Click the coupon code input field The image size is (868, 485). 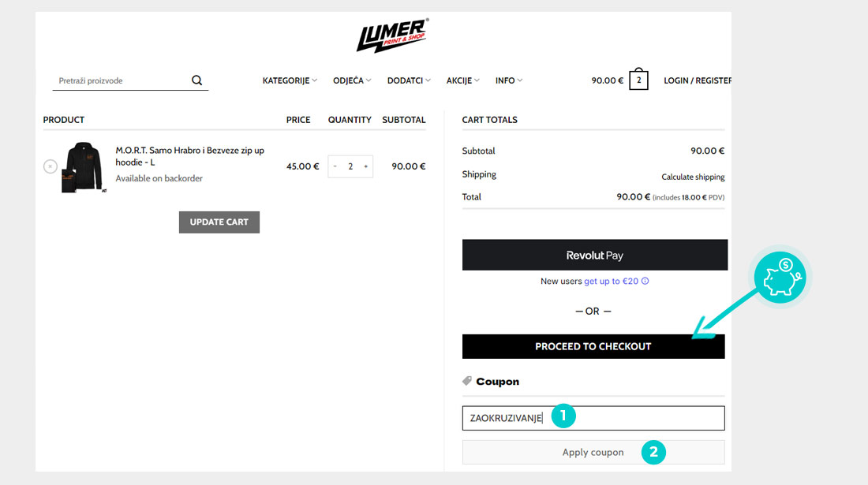click(x=593, y=418)
